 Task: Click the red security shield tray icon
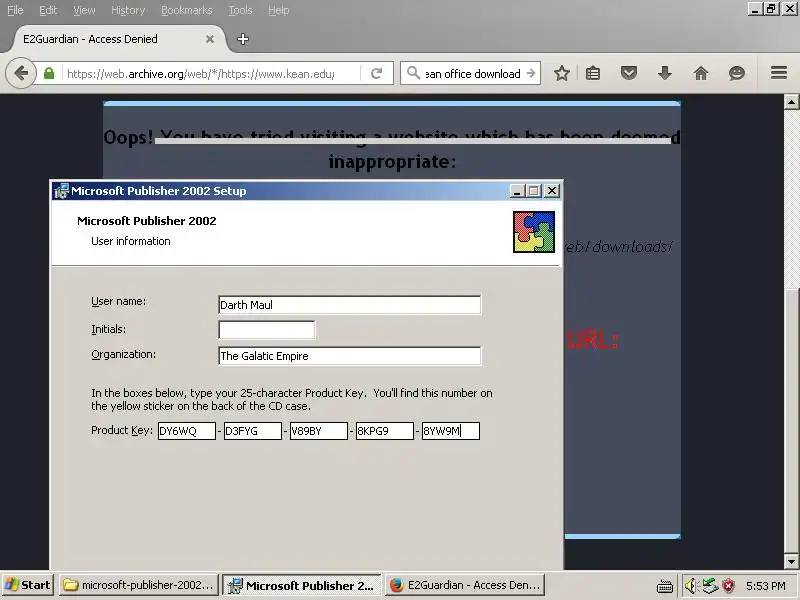[x=729, y=586]
